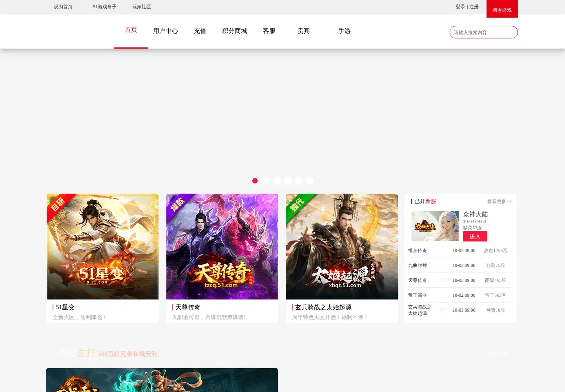This screenshot has height=392, width=565.
Task: Select the fourth carousel dot
Action: pos(288,181)
